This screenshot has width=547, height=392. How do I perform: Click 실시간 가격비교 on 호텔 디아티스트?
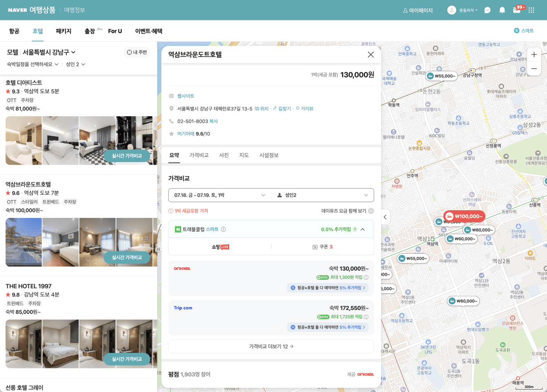127,156
